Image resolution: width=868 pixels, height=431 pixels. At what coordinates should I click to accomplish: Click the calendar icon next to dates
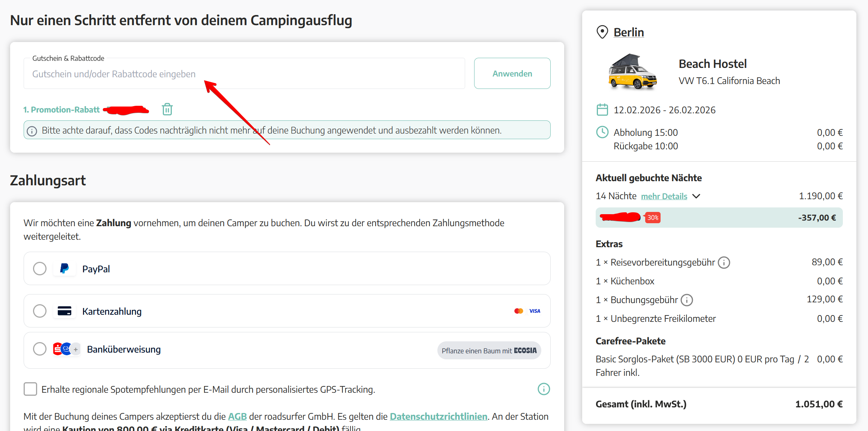click(602, 110)
